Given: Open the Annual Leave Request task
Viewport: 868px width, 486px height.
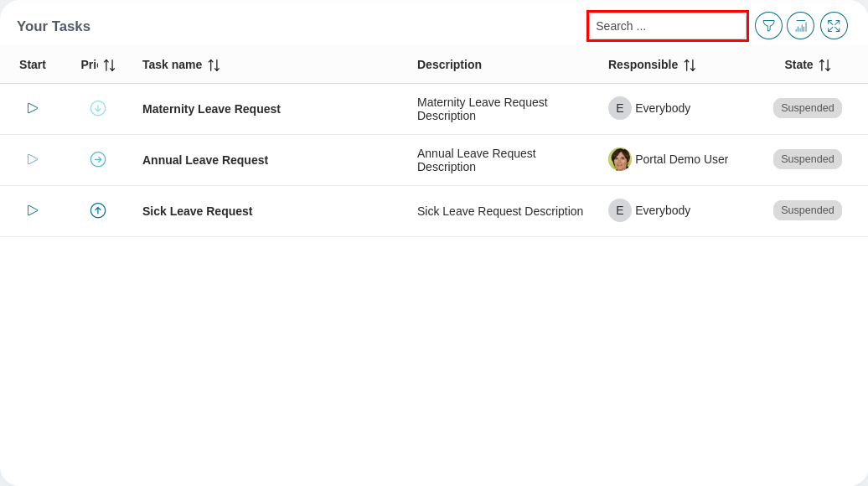Looking at the screenshot, I should click(205, 160).
